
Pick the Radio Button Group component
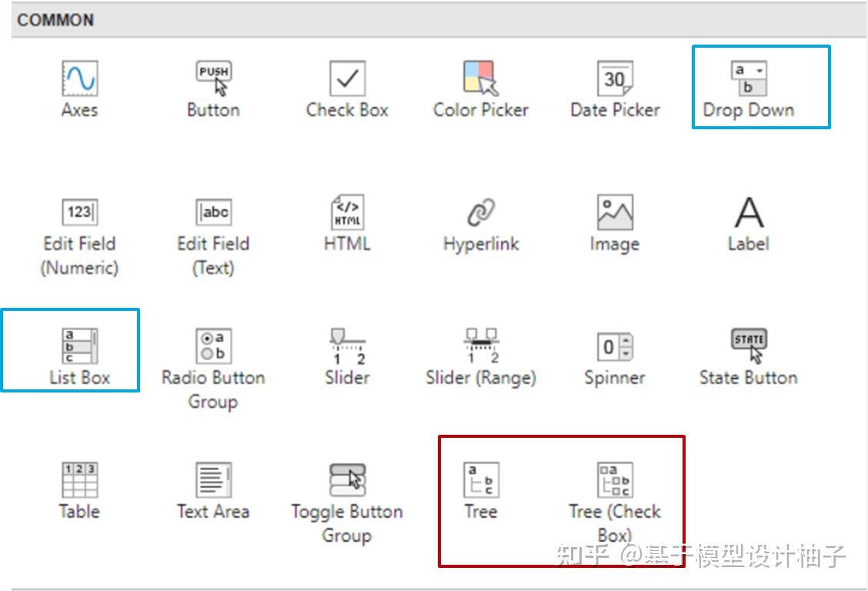coord(213,345)
